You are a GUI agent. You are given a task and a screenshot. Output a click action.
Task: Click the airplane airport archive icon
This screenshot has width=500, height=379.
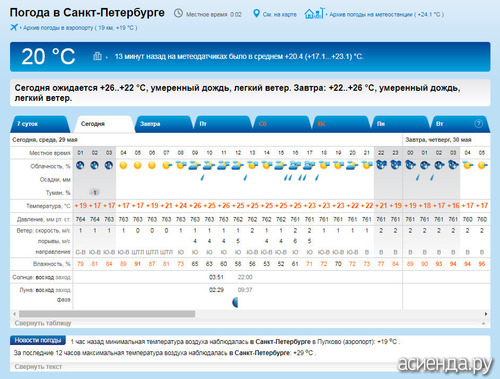click(14, 27)
